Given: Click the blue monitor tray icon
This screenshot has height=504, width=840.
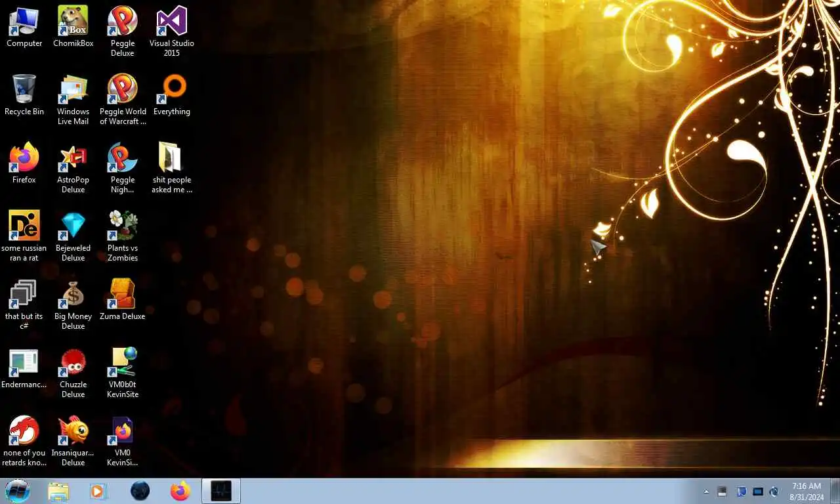Looking at the screenshot, I should coord(741,492).
